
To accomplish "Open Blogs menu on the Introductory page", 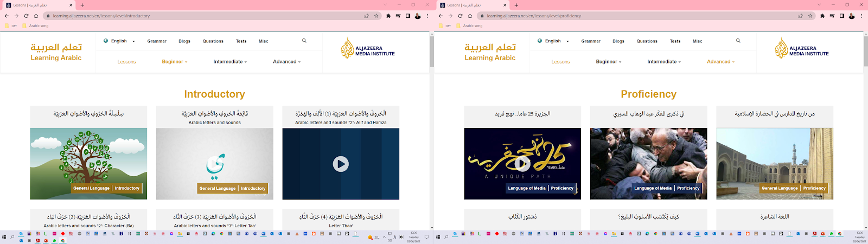I will pos(184,41).
